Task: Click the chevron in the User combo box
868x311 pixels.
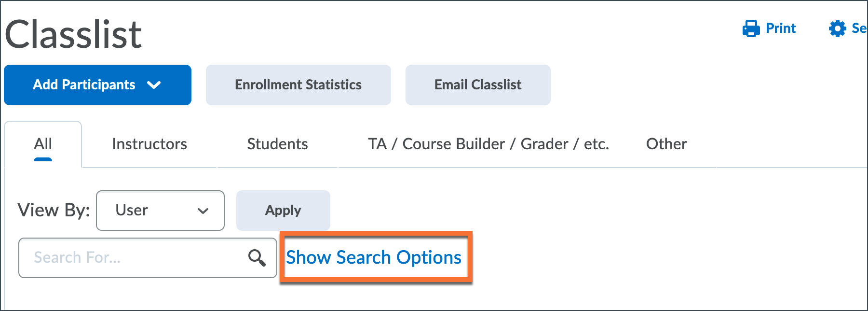Action: coord(203,211)
